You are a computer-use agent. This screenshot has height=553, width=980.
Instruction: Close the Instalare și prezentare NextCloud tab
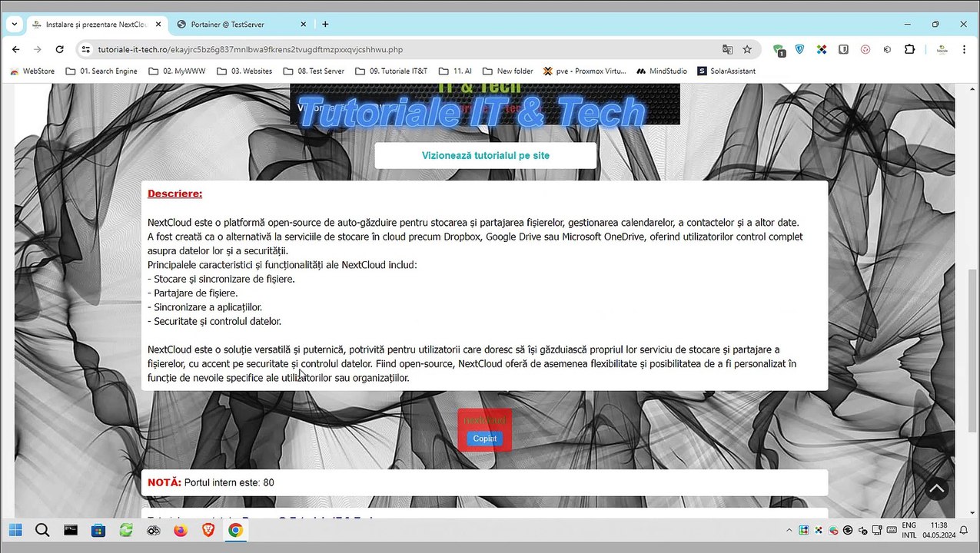pos(158,24)
